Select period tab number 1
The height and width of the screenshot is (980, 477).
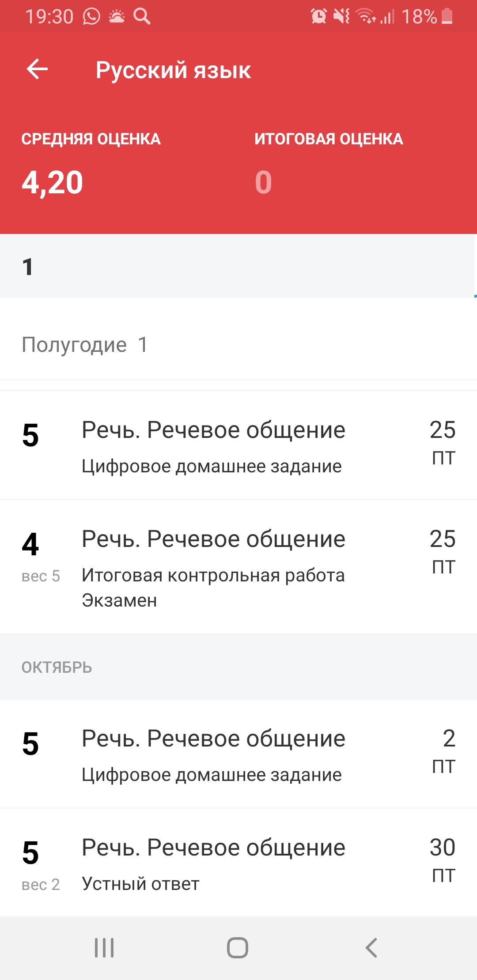[x=27, y=267]
